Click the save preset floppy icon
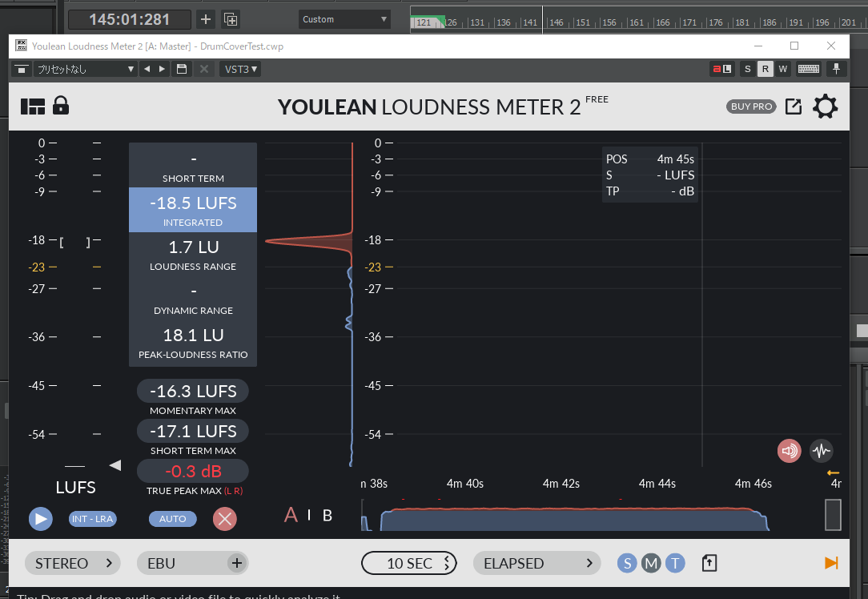 182,69
